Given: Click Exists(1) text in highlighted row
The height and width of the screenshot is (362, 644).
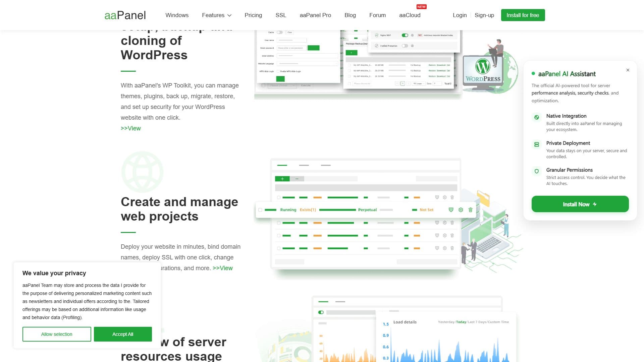Looking at the screenshot, I should (308, 210).
